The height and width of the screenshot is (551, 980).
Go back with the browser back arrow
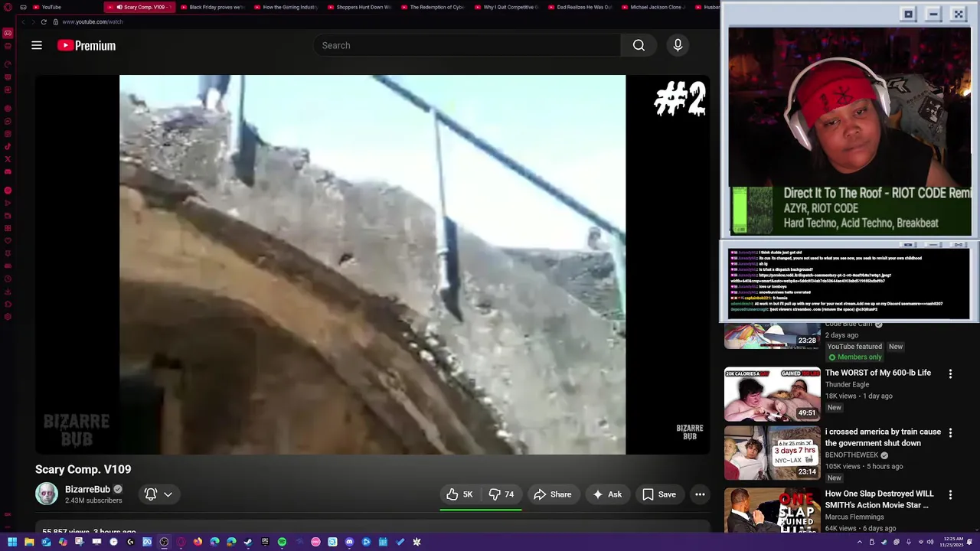[23, 21]
